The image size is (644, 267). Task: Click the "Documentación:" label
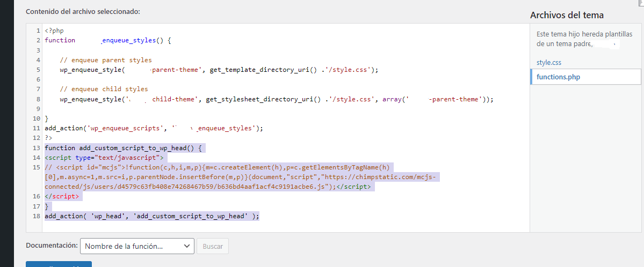click(x=52, y=245)
